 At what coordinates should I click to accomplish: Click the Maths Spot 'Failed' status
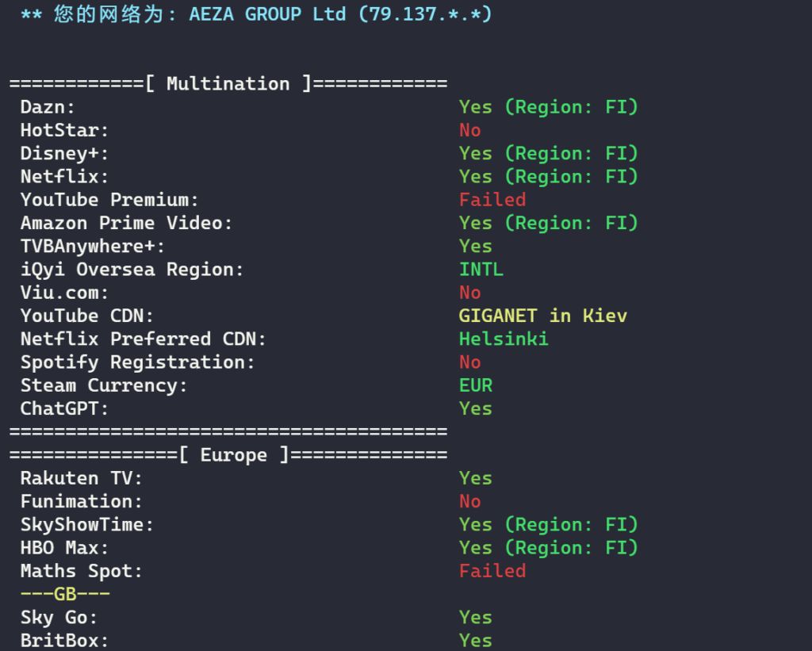point(492,571)
